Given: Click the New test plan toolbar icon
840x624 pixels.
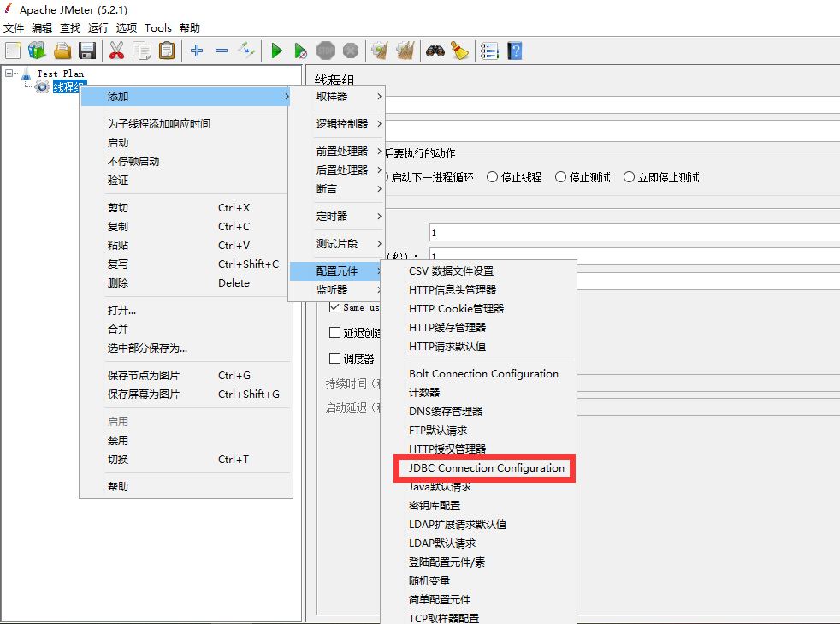Looking at the screenshot, I should point(13,51).
